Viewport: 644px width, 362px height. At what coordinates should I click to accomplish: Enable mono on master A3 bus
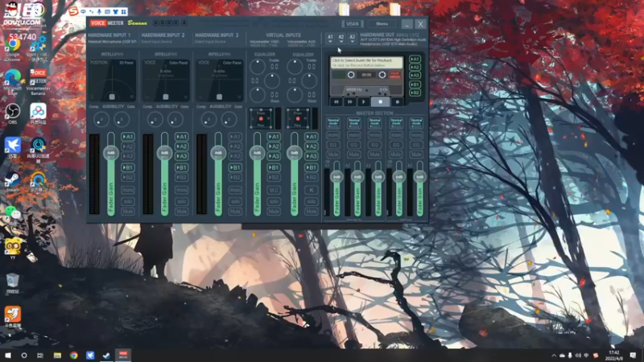pos(374,135)
